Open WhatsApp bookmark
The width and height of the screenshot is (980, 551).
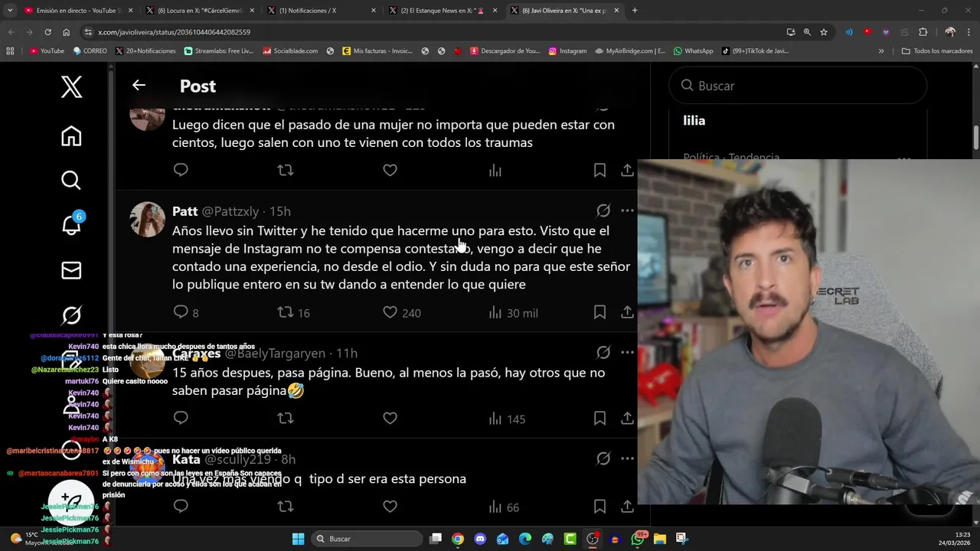694,51
